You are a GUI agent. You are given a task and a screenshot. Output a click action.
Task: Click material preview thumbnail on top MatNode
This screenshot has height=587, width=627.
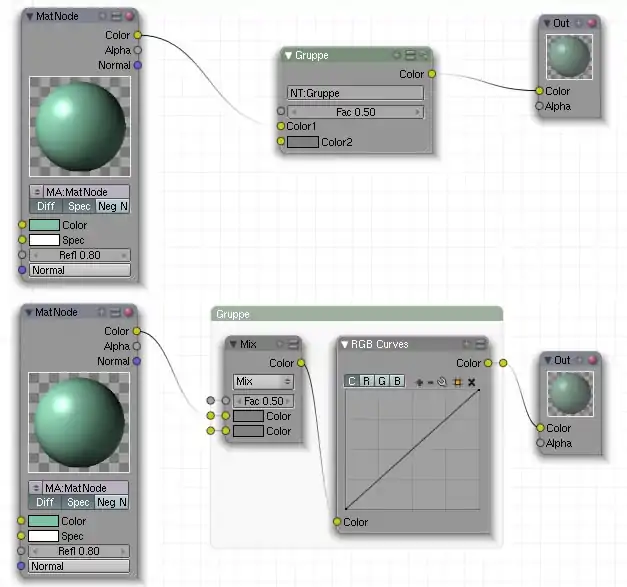point(80,126)
